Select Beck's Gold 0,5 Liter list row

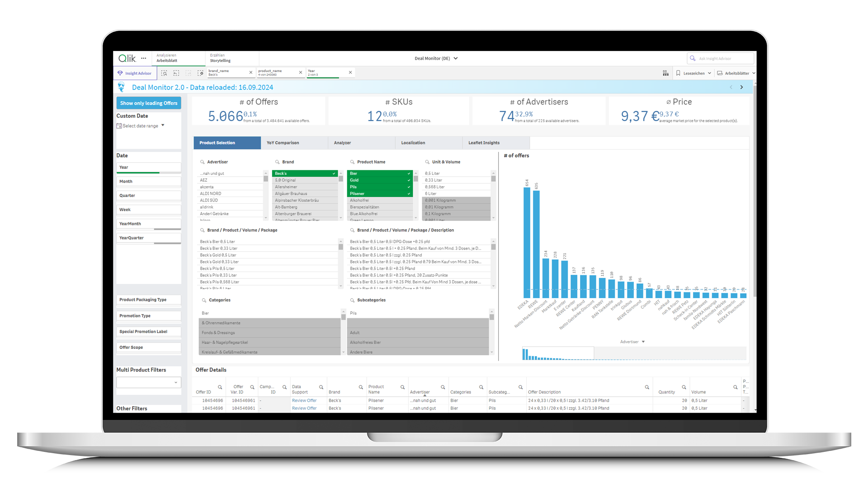(269, 255)
